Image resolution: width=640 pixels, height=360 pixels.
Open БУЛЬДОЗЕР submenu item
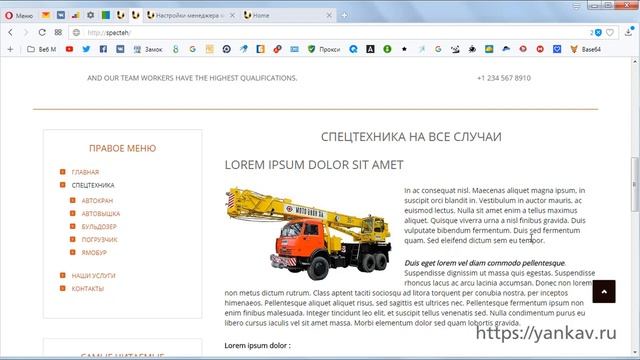point(99,227)
